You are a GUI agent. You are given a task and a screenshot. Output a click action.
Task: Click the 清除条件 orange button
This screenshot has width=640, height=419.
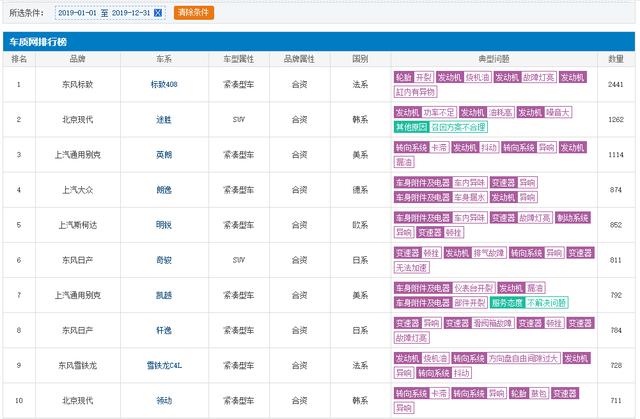[x=193, y=13]
